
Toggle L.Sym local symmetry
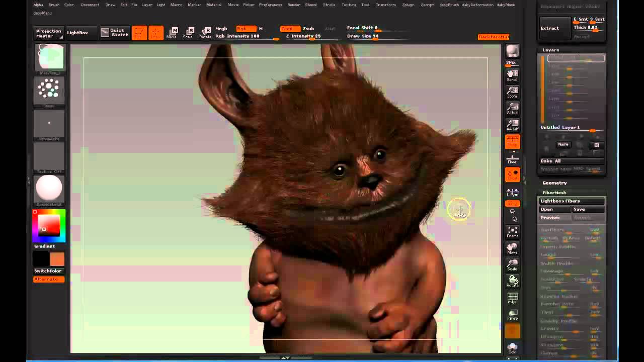coord(512,191)
